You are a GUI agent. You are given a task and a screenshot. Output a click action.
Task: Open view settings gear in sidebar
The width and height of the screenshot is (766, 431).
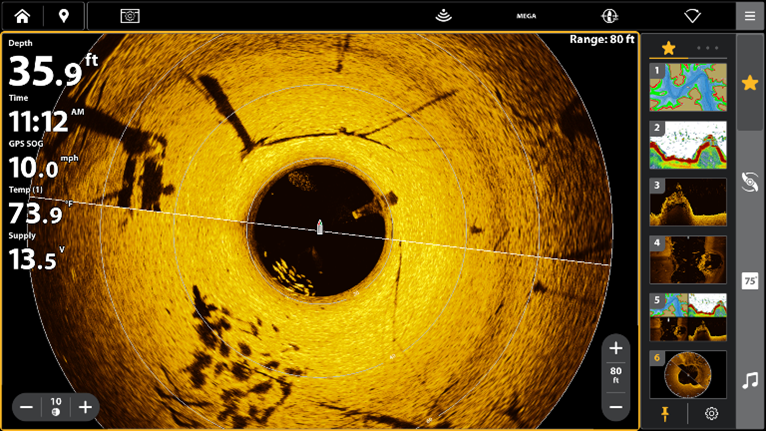tap(711, 413)
